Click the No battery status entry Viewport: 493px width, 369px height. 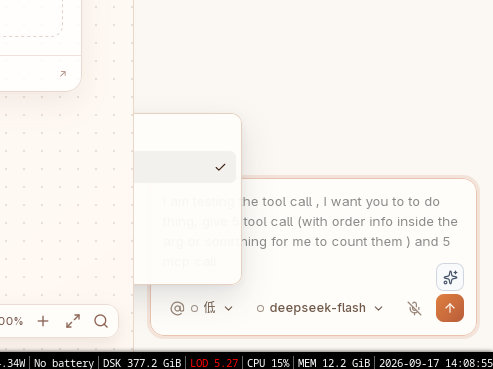pyautogui.click(x=64, y=363)
